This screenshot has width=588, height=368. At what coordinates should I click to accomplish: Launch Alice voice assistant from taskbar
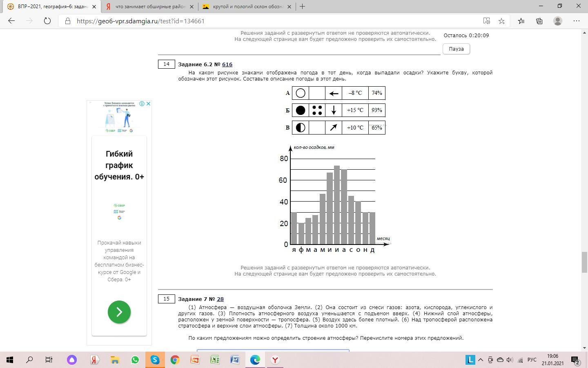pos(72,360)
